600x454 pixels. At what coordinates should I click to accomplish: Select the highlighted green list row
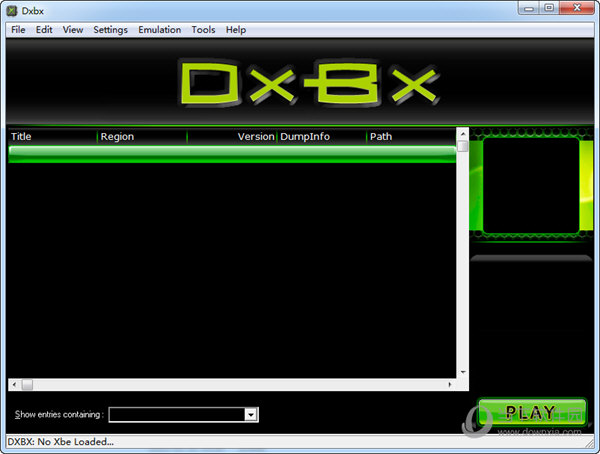232,154
